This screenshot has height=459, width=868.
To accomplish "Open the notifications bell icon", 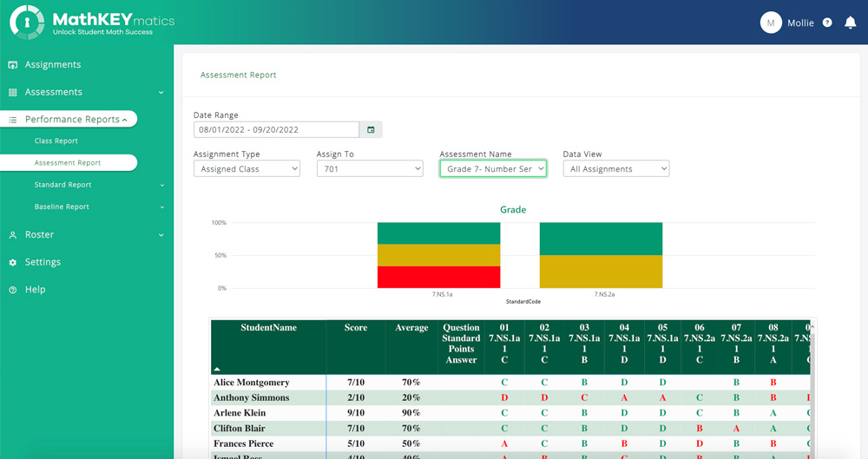I will 851,23.
